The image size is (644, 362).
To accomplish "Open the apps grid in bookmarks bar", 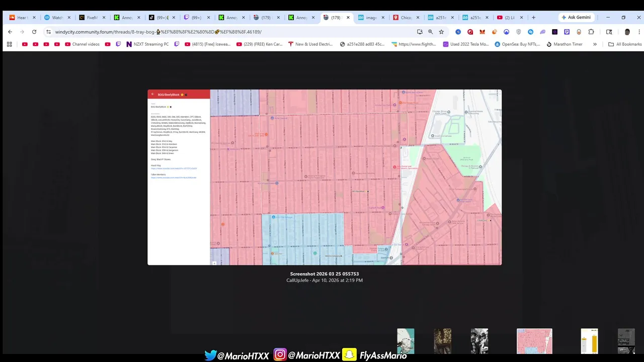I will click(x=9, y=44).
